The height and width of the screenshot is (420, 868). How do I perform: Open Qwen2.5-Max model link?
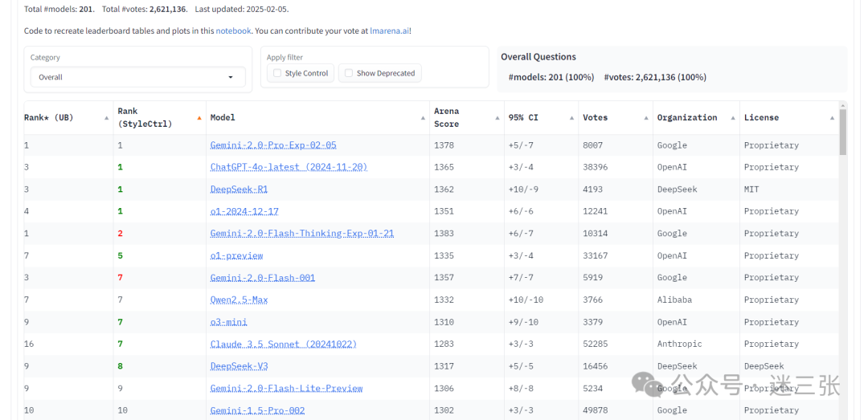click(x=240, y=300)
